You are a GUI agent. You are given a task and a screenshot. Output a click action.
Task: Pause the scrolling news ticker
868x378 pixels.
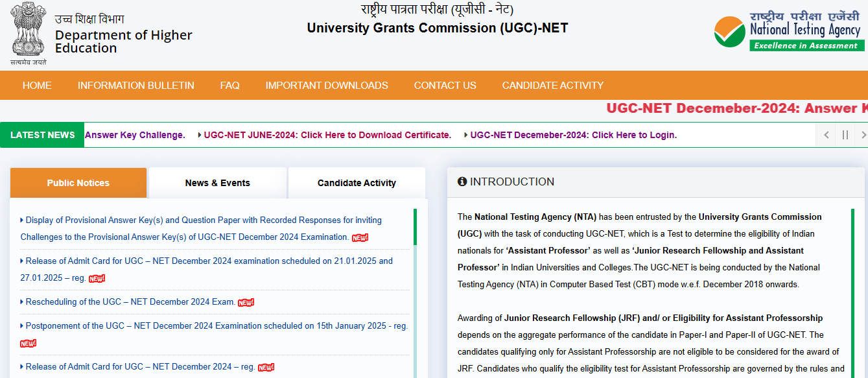(x=845, y=135)
